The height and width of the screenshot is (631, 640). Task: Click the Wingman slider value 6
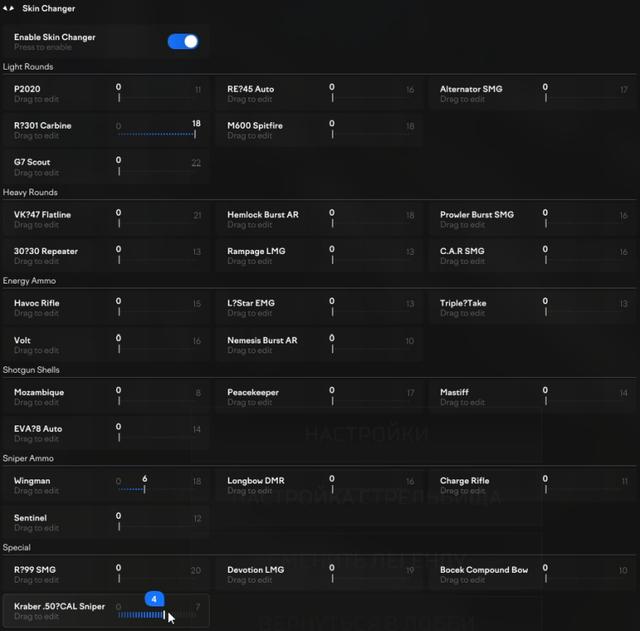144,478
